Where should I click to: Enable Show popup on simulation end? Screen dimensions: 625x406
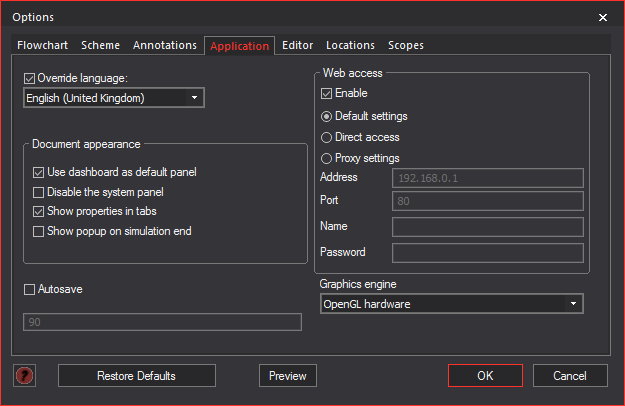38,231
